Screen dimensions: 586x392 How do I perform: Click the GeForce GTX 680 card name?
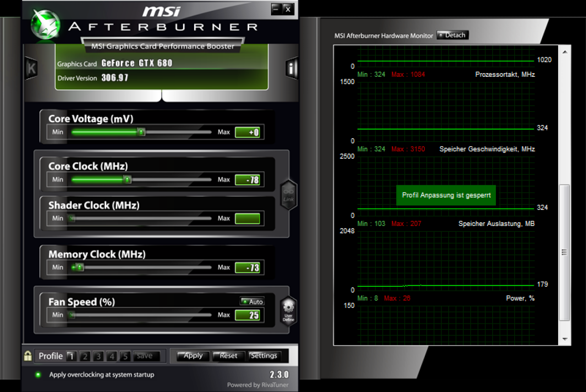(x=137, y=63)
